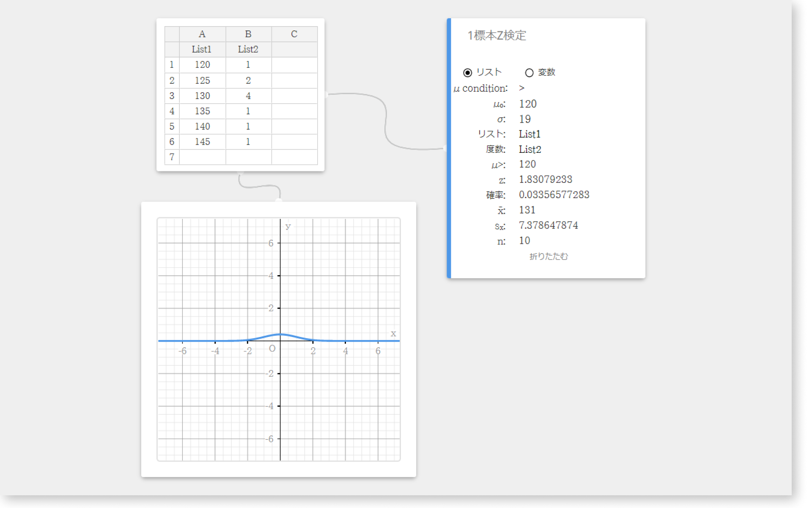Edit the μ0 value field showing 120
This screenshot has width=812, height=508.
click(x=527, y=104)
